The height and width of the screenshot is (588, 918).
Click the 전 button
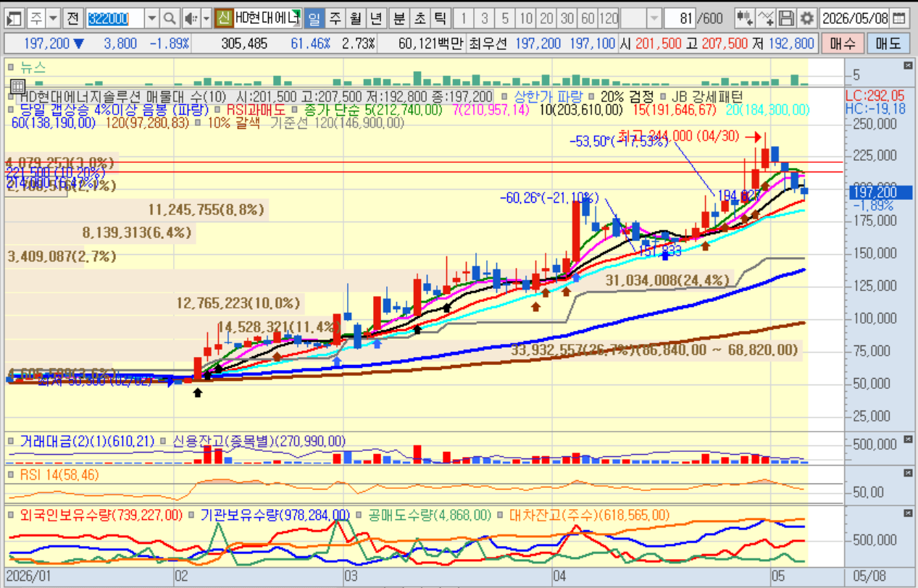[72, 17]
